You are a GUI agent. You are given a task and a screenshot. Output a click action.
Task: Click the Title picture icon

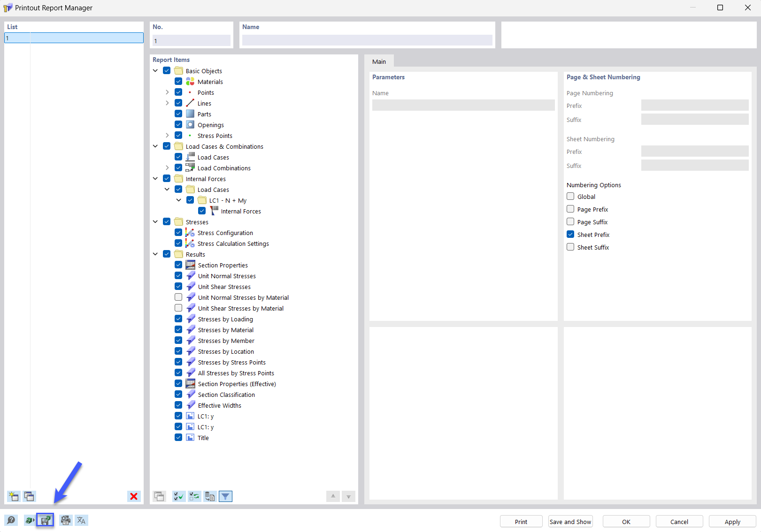[190, 438]
